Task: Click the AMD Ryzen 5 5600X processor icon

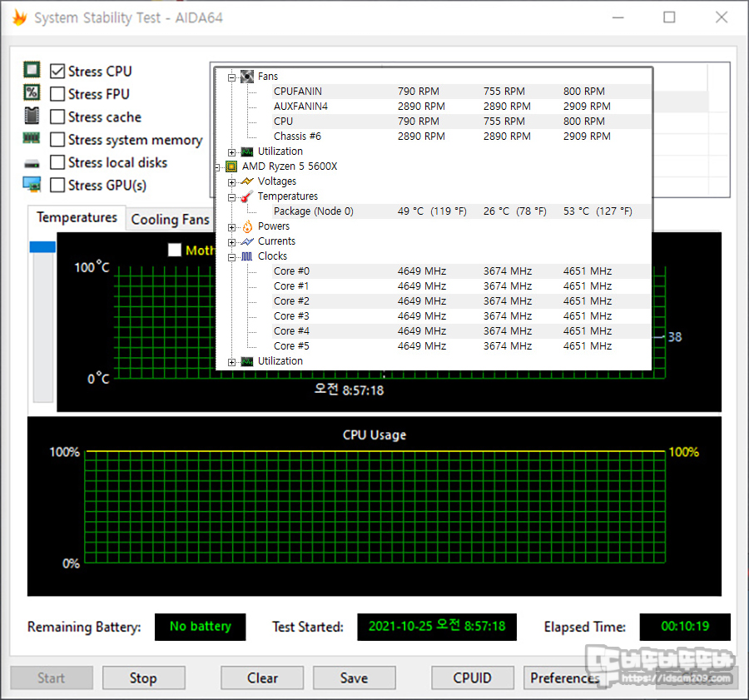Action: pos(231,166)
